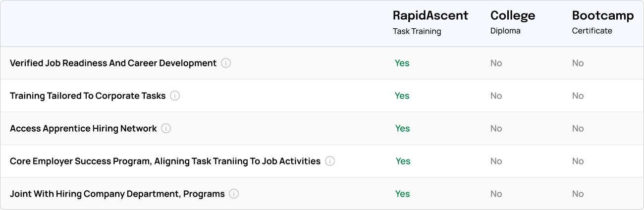Click Access Apprentice Hiring Network text

(83, 128)
